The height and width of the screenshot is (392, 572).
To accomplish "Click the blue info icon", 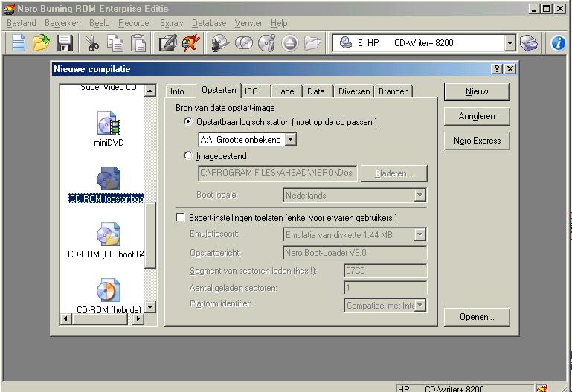I will coord(558,43).
